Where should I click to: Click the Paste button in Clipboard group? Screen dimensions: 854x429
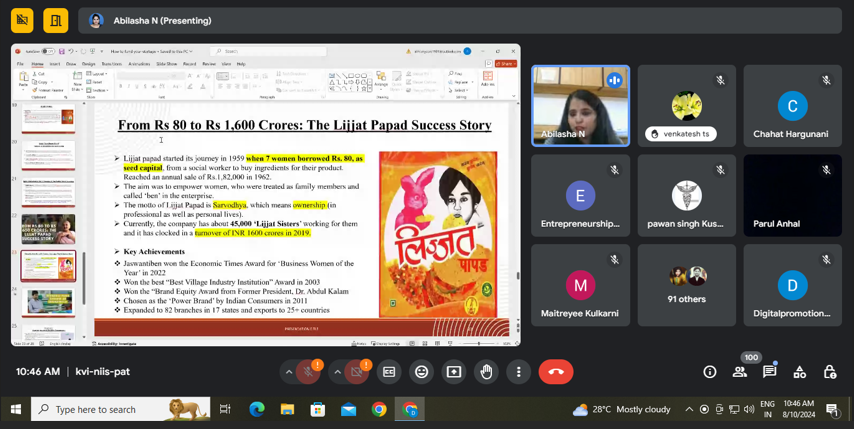23,81
